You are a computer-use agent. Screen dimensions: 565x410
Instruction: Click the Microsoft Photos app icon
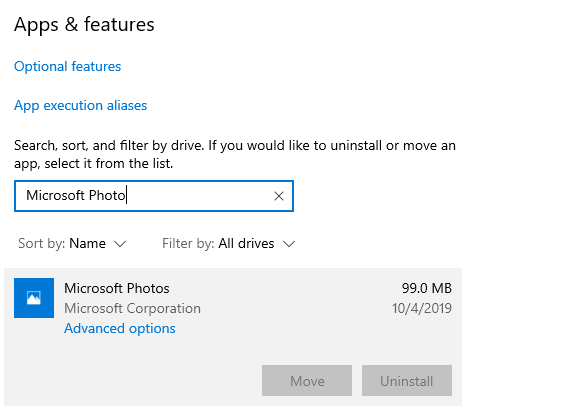click(x=34, y=298)
